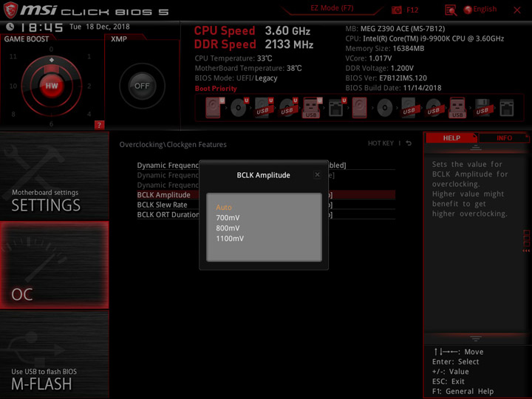532x399 pixels.
Task: Choose 700mV BCLK Amplitude option
Action: (x=228, y=218)
